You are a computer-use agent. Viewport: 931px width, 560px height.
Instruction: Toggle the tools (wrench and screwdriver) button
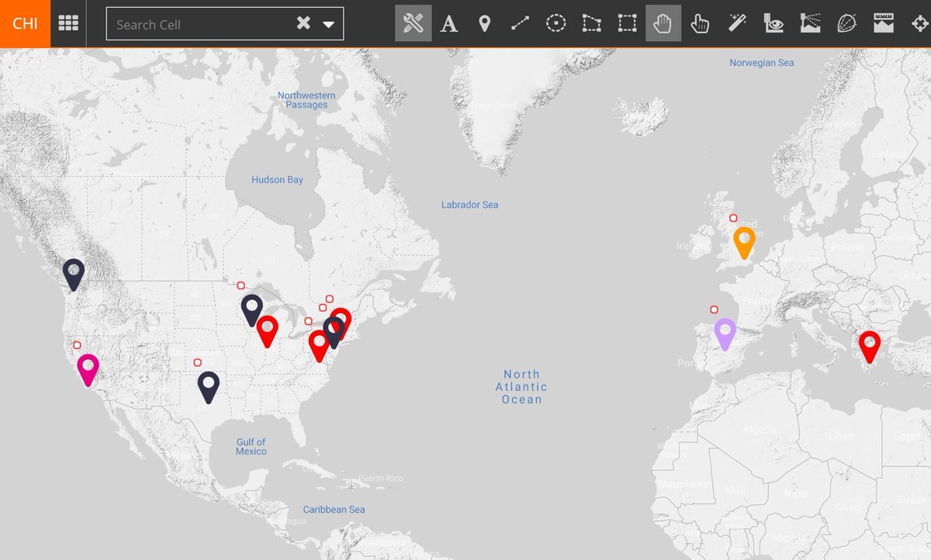(x=413, y=23)
